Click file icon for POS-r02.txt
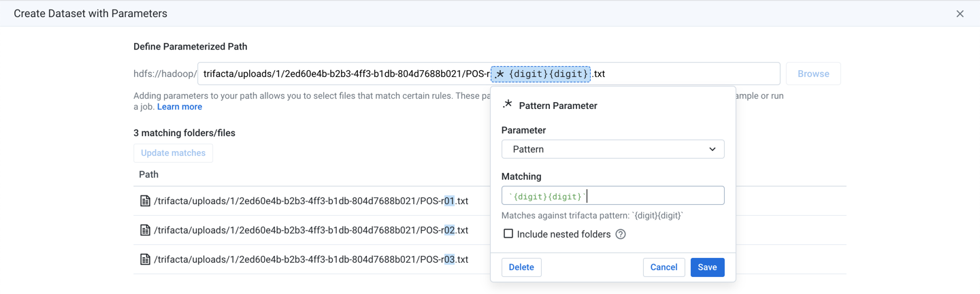Viewport: 980px width, 294px height. click(x=145, y=230)
